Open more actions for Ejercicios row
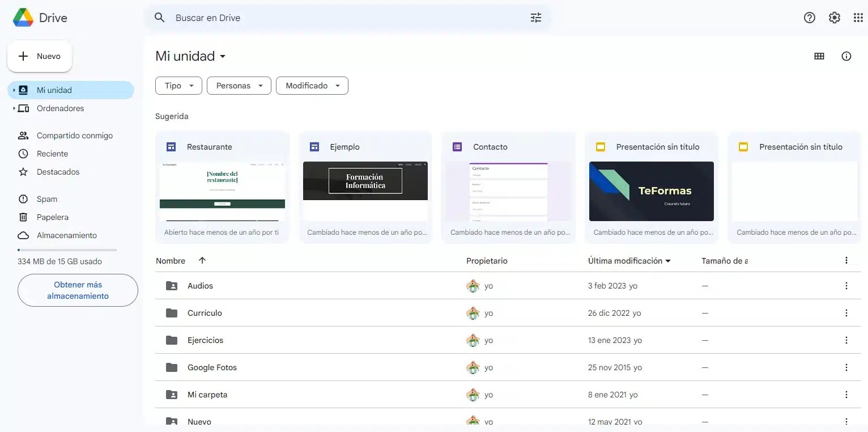This screenshot has width=868, height=432. pos(846,340)
